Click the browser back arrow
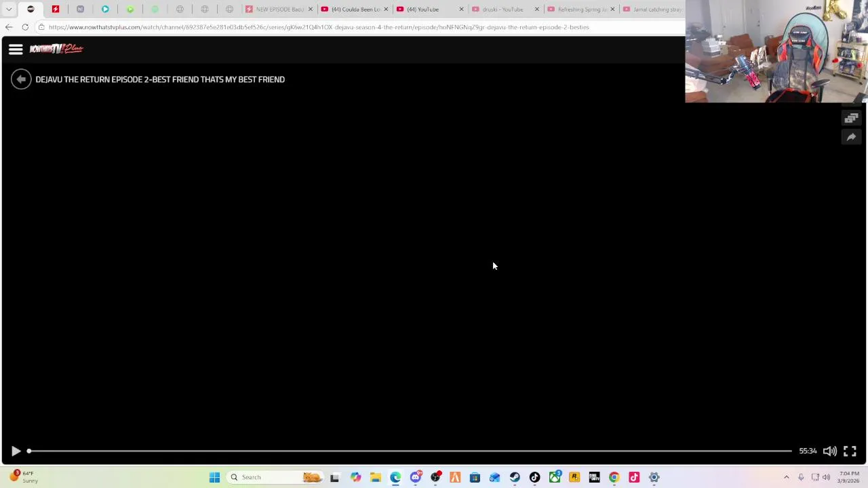 [x=9, y=27]
